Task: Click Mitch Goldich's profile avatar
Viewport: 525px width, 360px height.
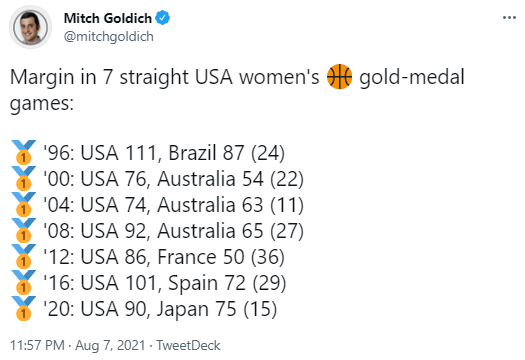Action: 30,27
